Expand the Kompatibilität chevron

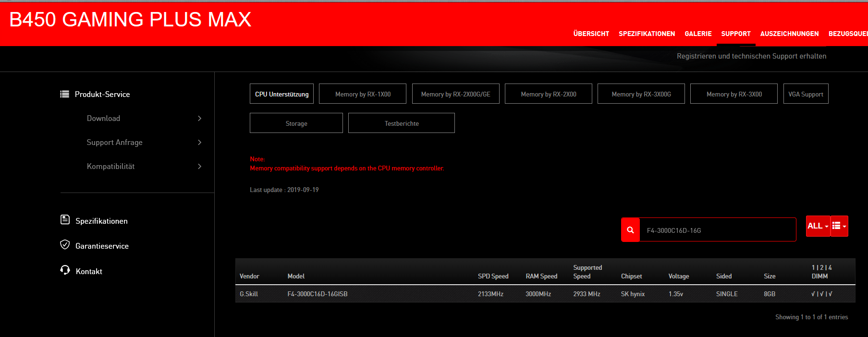click(200, 167)
